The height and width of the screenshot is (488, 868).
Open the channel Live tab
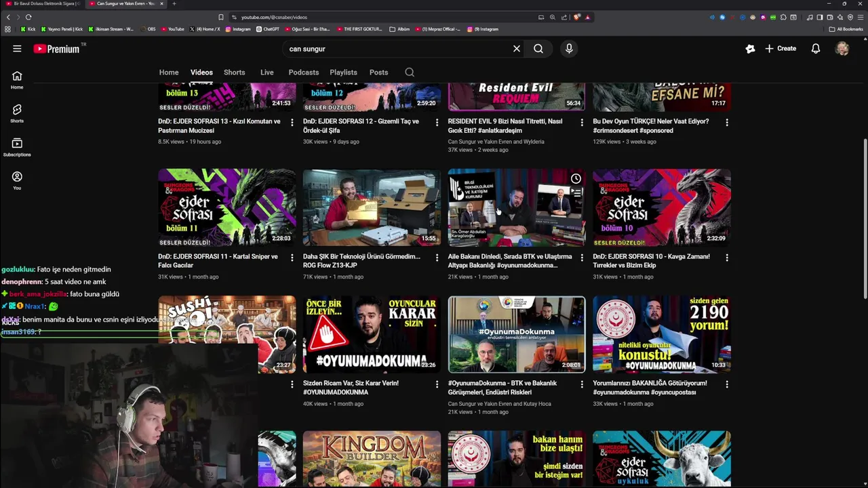click(x=267, y=73)
